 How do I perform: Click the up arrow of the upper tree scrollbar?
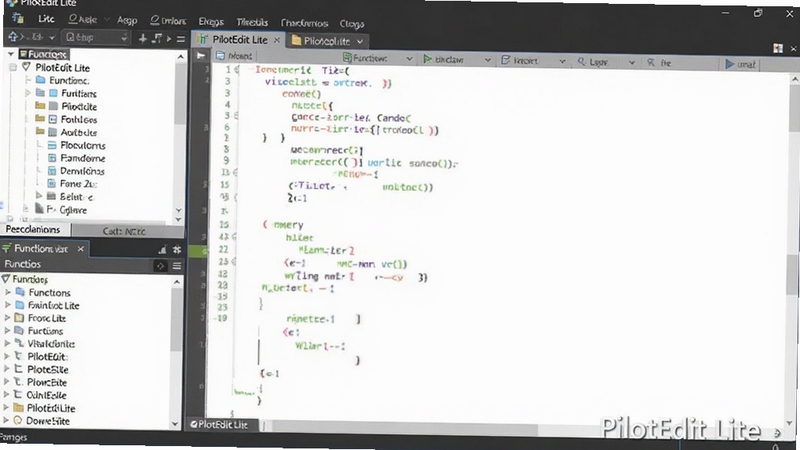coord(180,57)
